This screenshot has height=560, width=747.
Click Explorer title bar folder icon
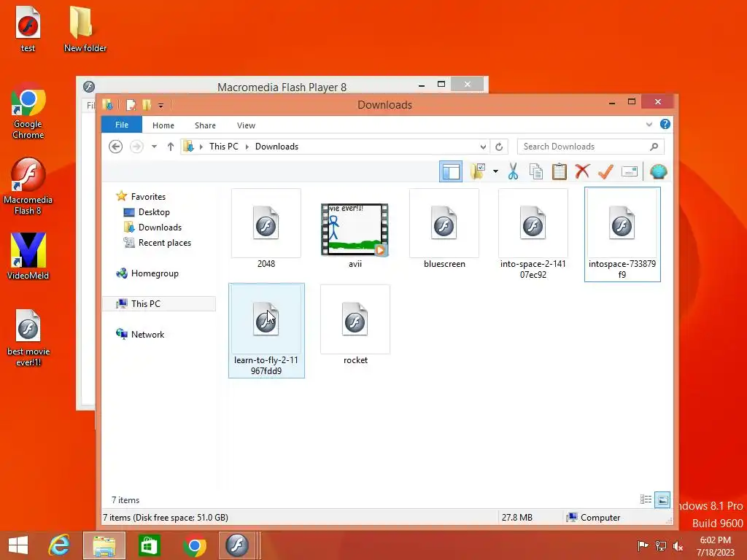108,105
